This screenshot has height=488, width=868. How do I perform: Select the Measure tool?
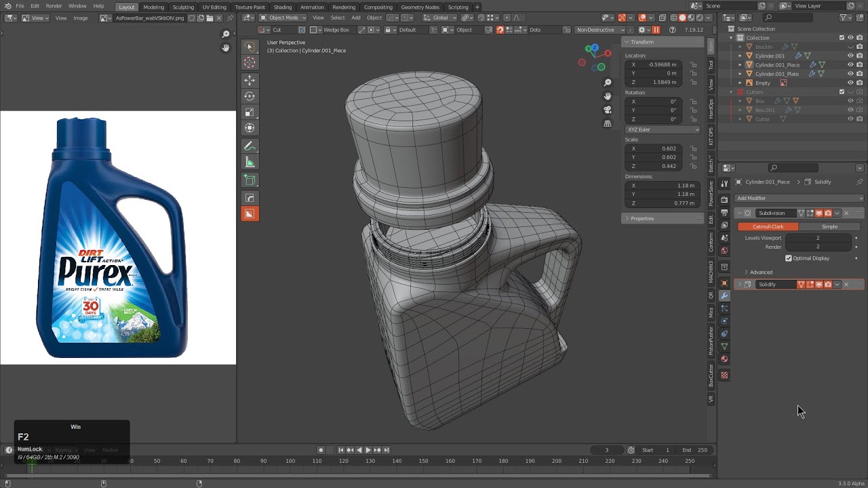[250, 162]
